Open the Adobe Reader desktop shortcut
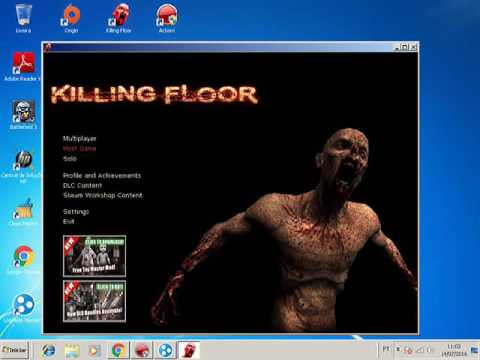The width and height of the screenshot is (480, 360). pos(23,67)
